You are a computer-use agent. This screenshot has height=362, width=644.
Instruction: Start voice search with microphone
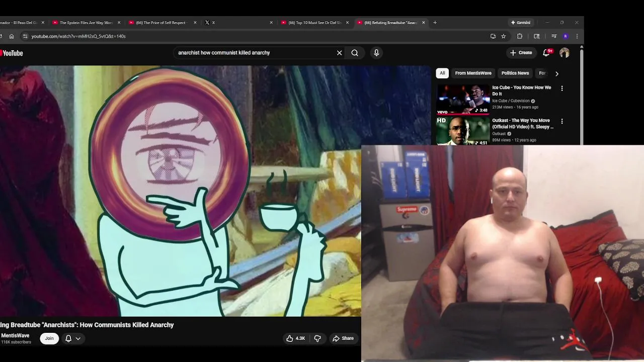(376, 53)
